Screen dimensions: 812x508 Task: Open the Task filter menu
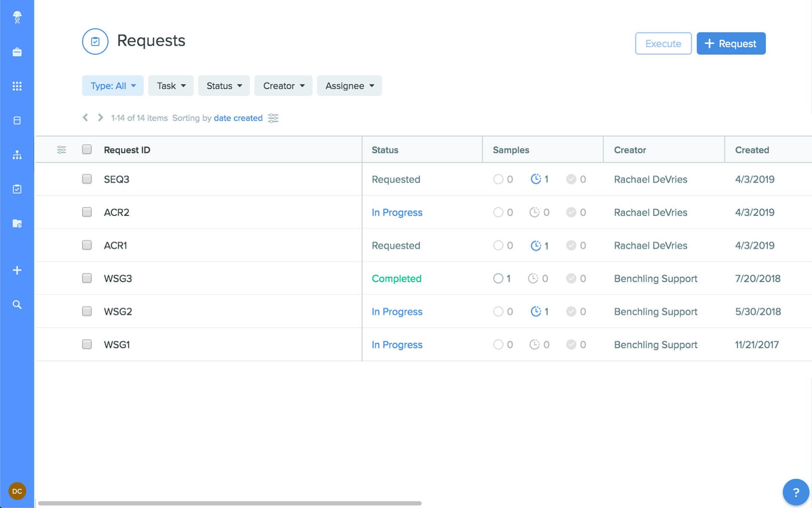point(170,86)
